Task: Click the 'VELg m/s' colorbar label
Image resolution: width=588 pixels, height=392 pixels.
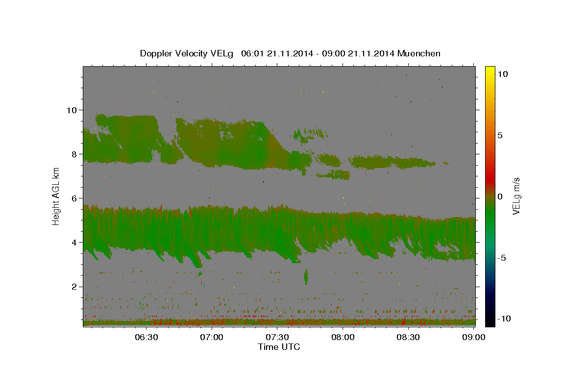Action: tap(516, 196)
